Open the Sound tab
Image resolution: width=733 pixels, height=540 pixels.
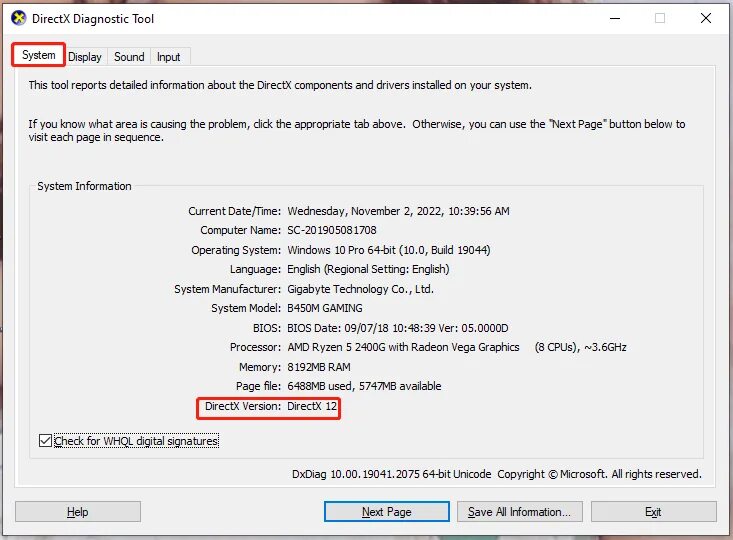point(129,57)
